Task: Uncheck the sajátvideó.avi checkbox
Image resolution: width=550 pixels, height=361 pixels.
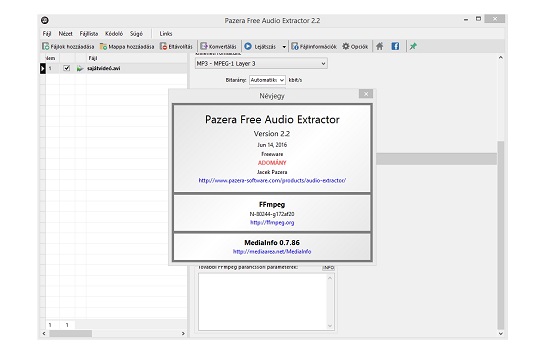Action: 67,68
